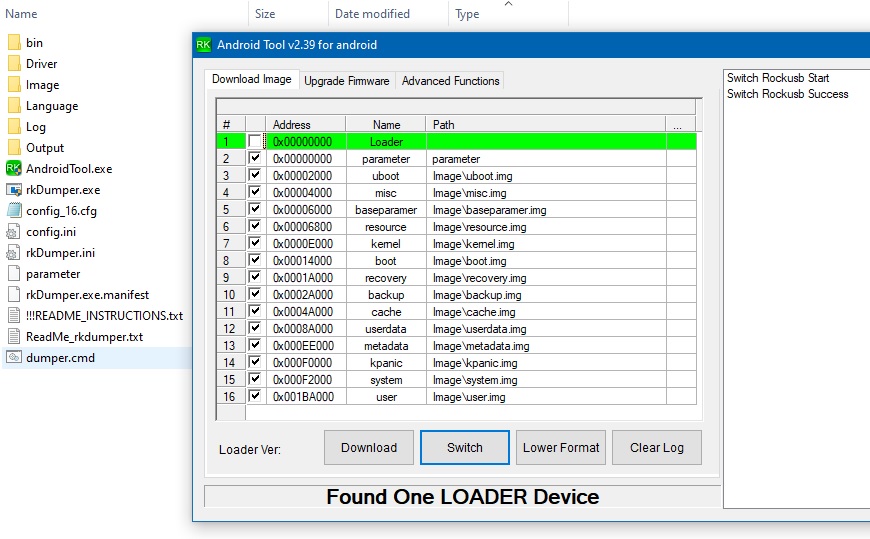The height and width of the screenshot is (539, 870).
Task: Uncheck the kernel row checkbox
Action: point(254,243)
